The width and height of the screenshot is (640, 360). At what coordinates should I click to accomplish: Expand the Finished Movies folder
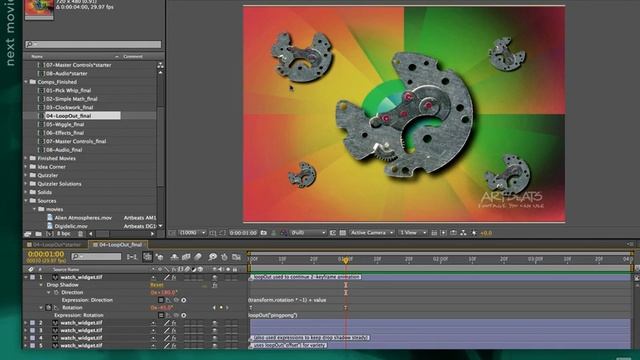click(26, 158)
